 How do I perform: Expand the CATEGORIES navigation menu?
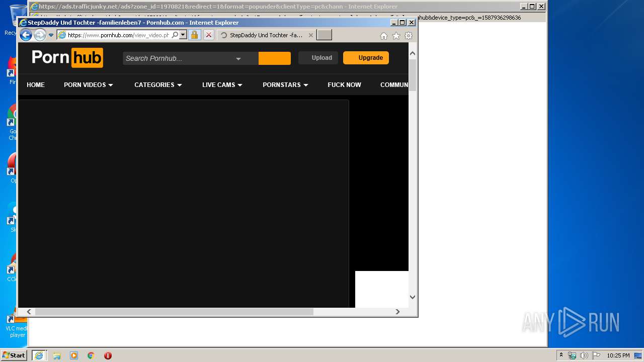[158, 85]
